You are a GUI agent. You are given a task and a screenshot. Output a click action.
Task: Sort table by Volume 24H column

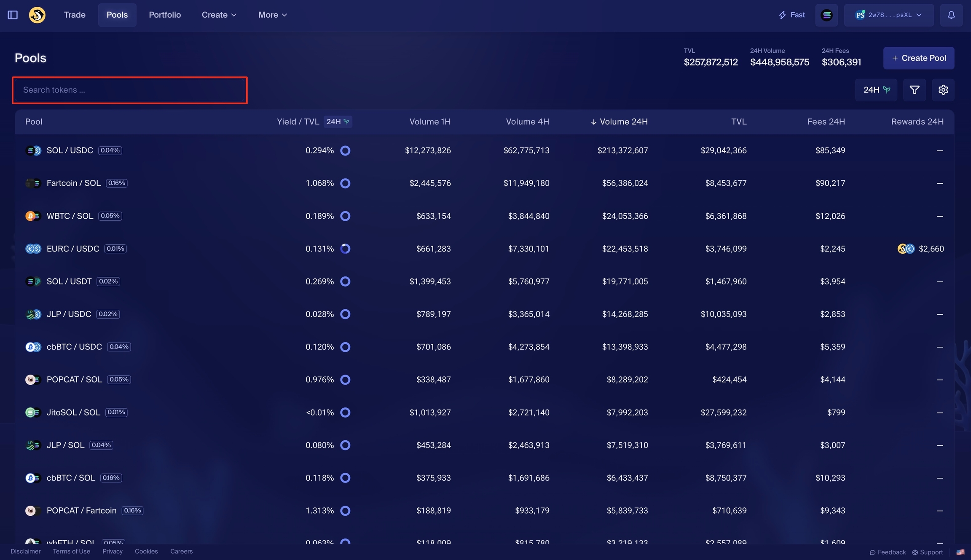click(619, 121)
